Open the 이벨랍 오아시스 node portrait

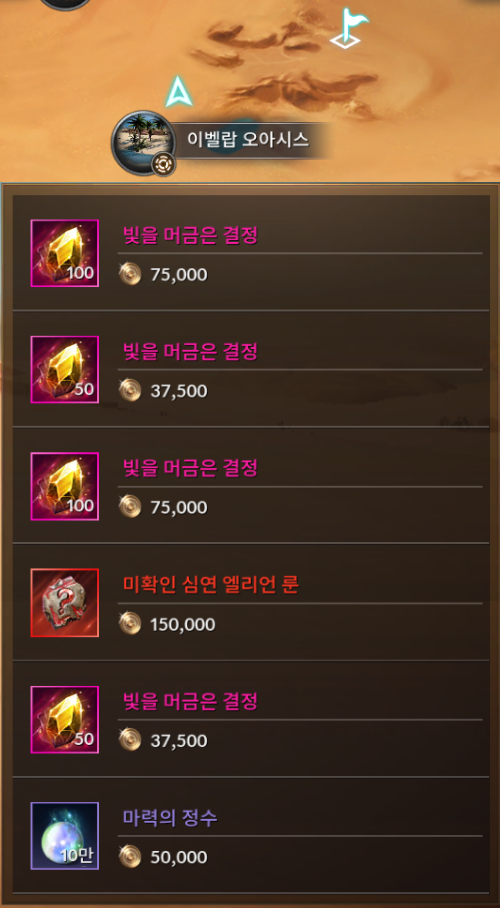(x=143, y=142)
